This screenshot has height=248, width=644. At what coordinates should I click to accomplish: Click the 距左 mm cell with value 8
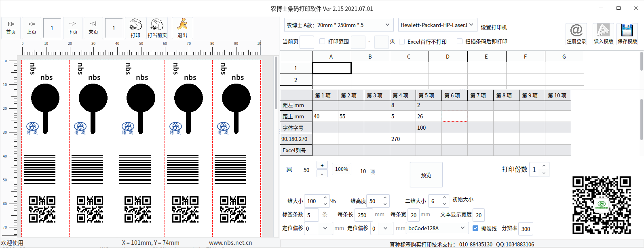pyautogui.click(x=403, y=105)
